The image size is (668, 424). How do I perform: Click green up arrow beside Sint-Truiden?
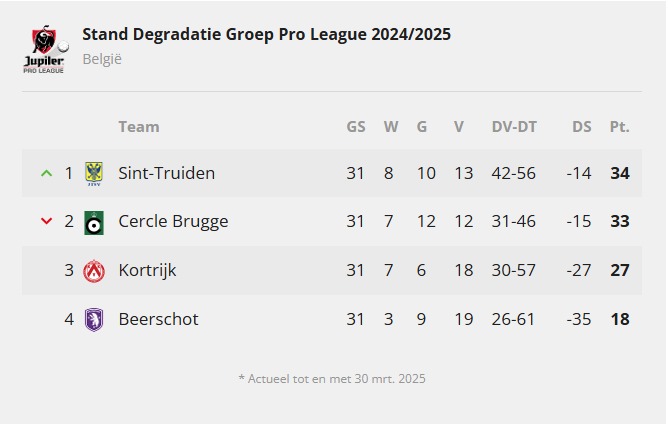[x=46, y=173]
